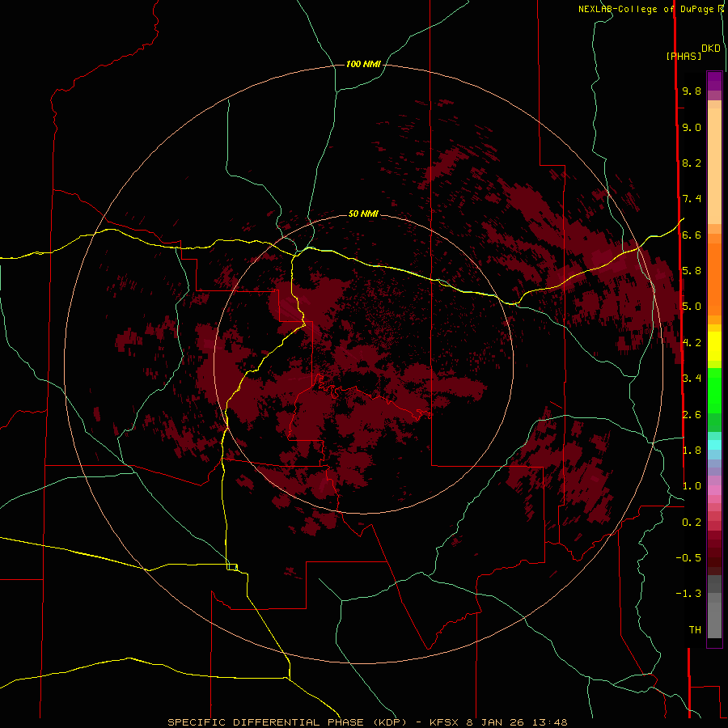
Task: Click the 6.6 value on the scale
Action: point(692,235)
